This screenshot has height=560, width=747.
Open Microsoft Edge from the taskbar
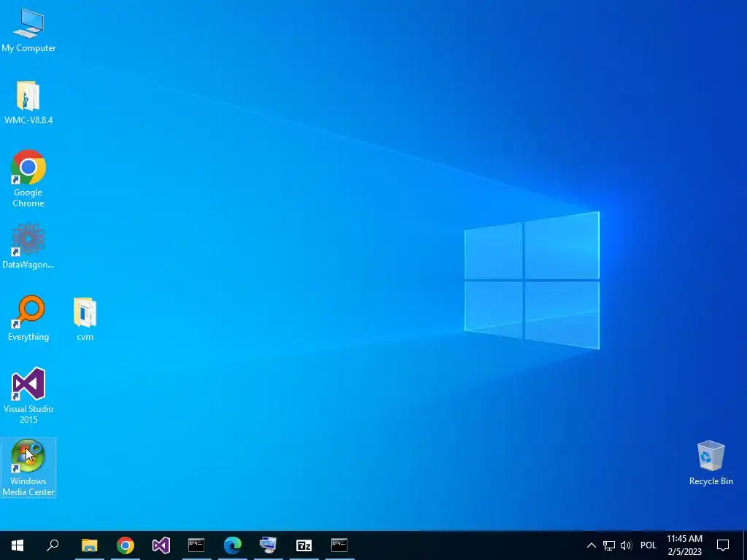click(x=233, y=545)
